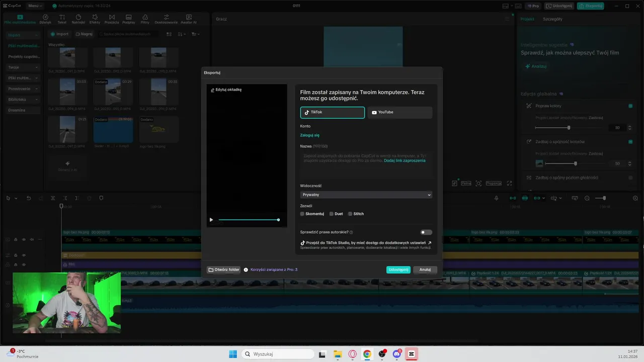The width and height of the screenshot is (644, 362).
Task: Toggle Zadbaj o spójność kolorów checkbox
Action: [630, 142]
